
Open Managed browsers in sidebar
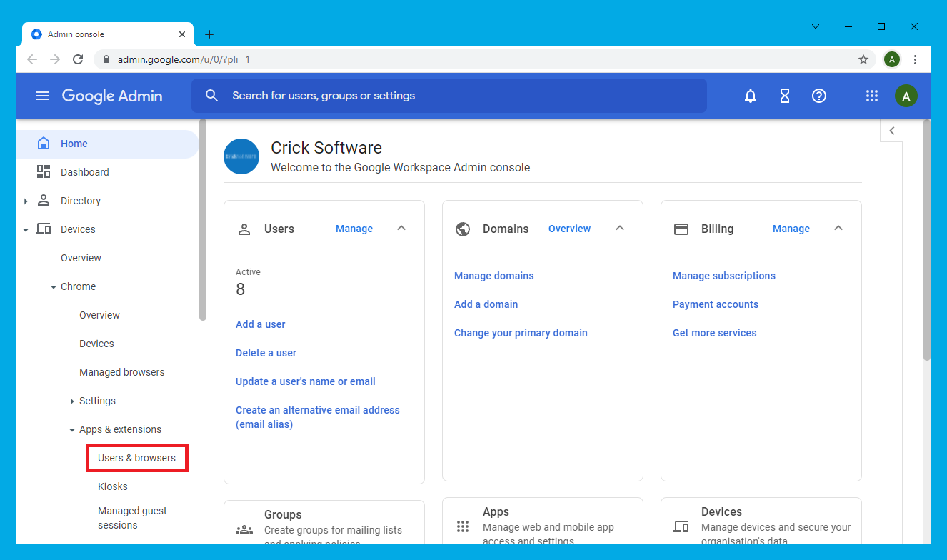coord(121,372)
